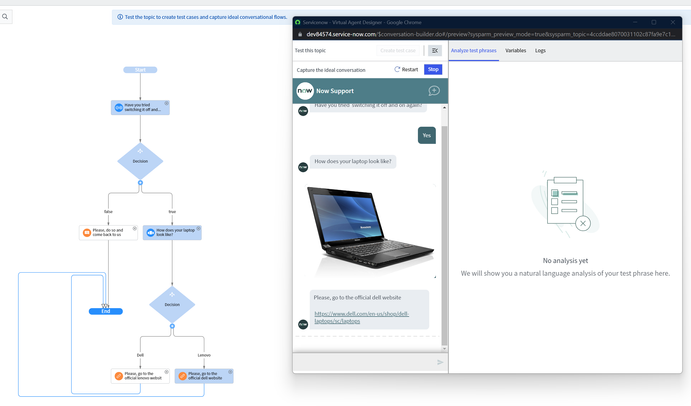Click the Chrome address bar URL
Viewport: 691px width, 406px height.
tap(490, 34)
